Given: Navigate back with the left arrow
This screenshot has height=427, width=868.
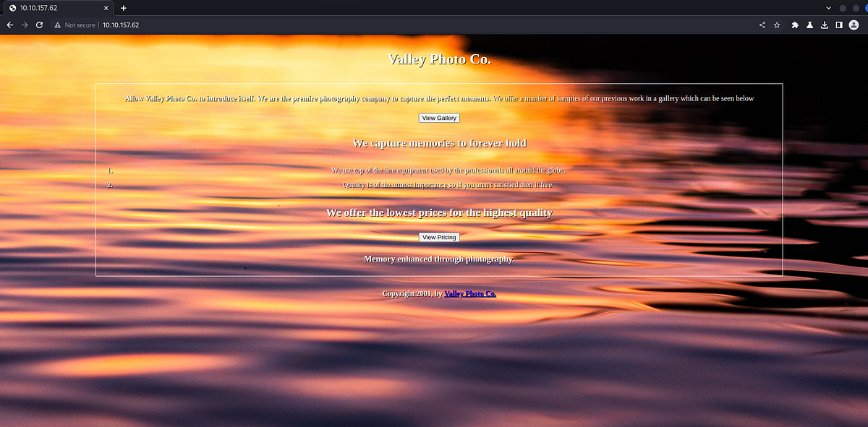Looking at the screenshot, I should (9, 24).
